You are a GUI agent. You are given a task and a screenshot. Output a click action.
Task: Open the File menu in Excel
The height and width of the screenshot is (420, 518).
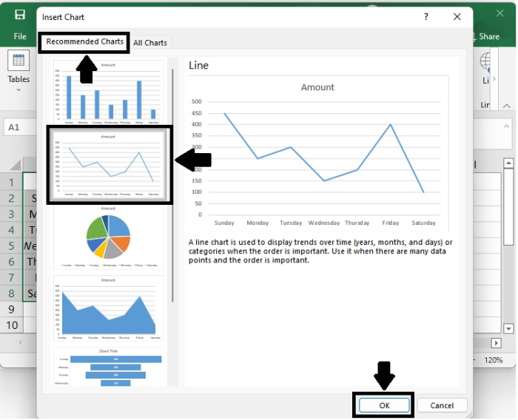click(20, 36)
